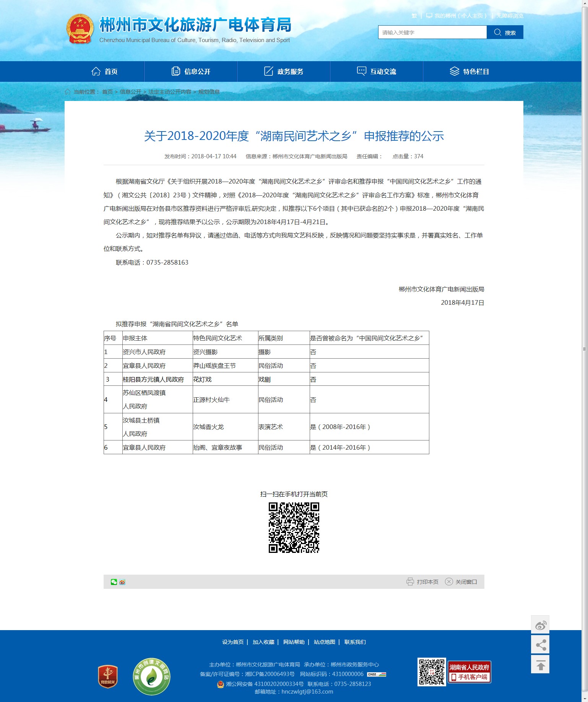Viewport: 588px width, 702px height.
Task: Open 站点地图 footer link
Action: (325, 642)
